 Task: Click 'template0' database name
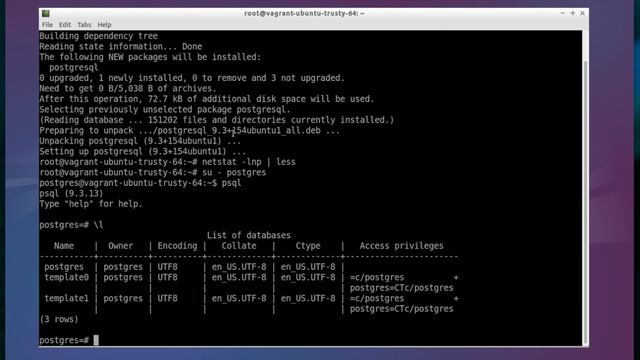point(66,277)
